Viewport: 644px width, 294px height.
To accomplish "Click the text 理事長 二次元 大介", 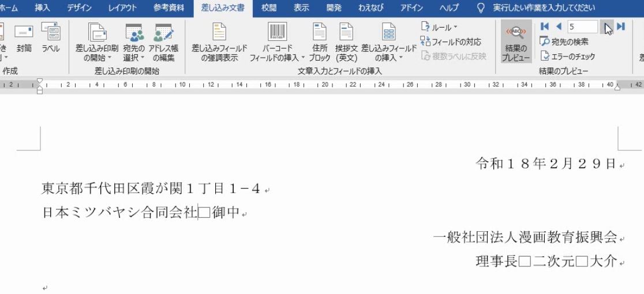I will coord(546,261).
